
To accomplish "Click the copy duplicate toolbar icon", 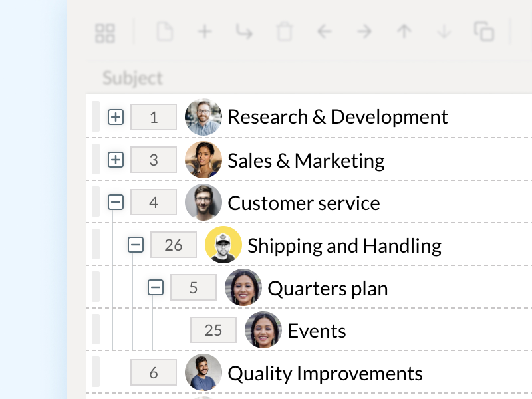I will [484, 32].
